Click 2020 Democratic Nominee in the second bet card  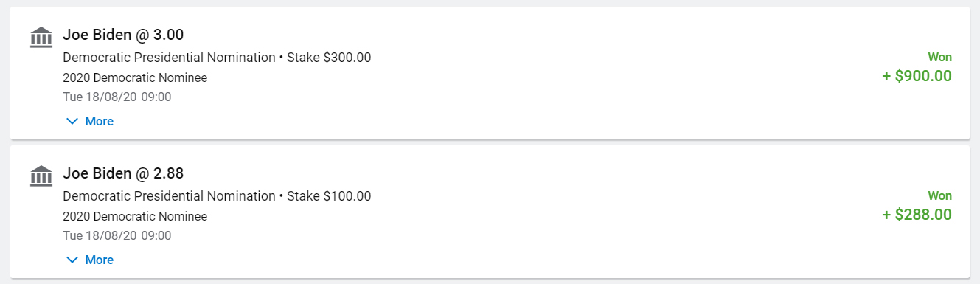coord(135,216)
